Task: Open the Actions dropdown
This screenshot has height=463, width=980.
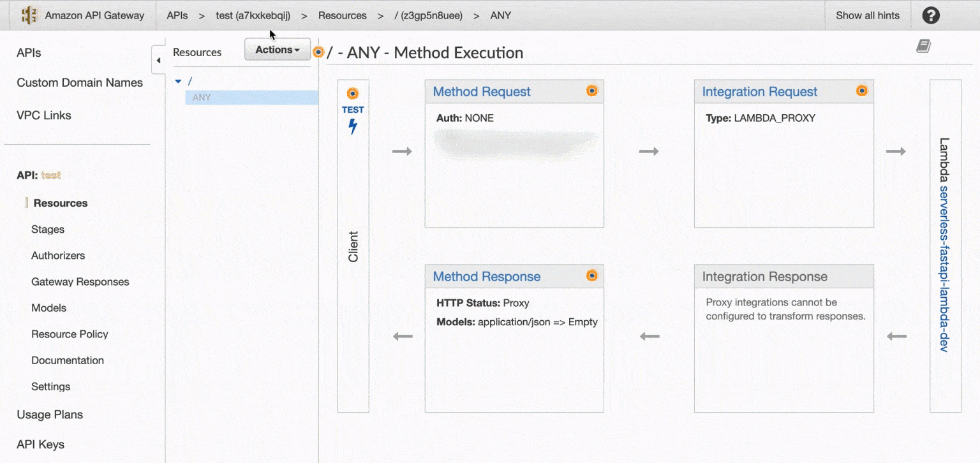Action: tap(278, 50)
